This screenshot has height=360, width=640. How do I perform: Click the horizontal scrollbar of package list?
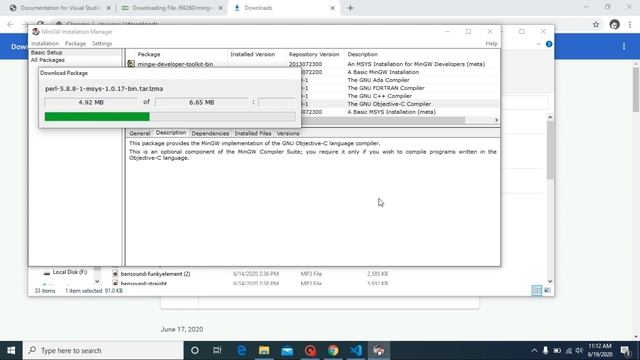coord(383,120)
